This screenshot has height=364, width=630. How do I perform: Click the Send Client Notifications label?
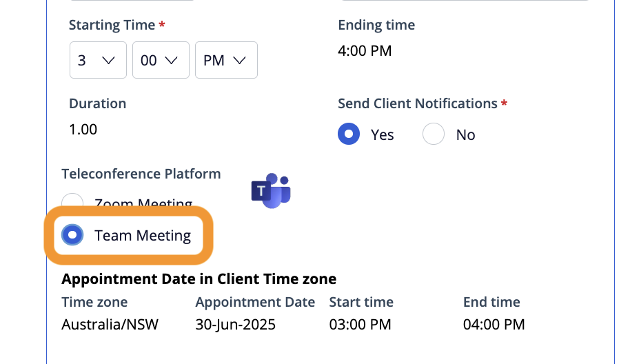pyautogui.click(x=418, y=104)
